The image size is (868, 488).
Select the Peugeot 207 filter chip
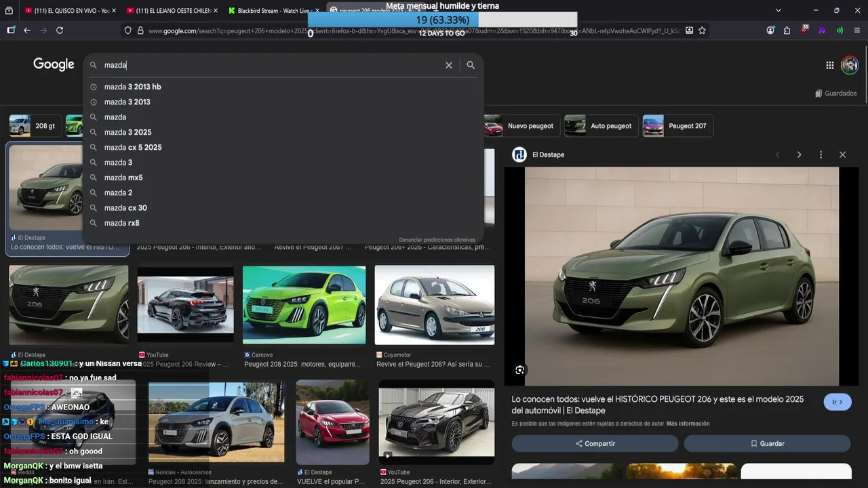coord(677,126)
